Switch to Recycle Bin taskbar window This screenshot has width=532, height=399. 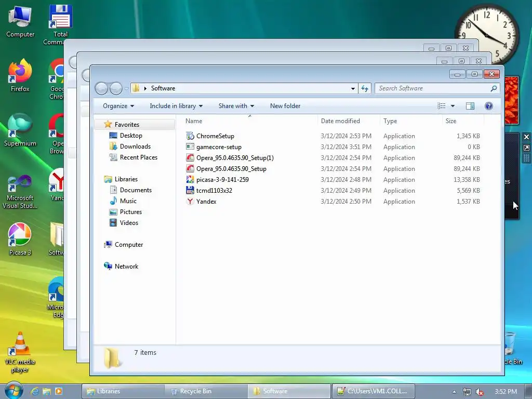point(206,391)
